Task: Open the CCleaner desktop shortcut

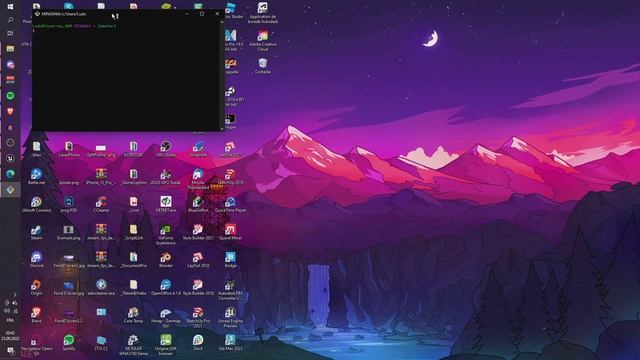Action: tap(101, 204)
